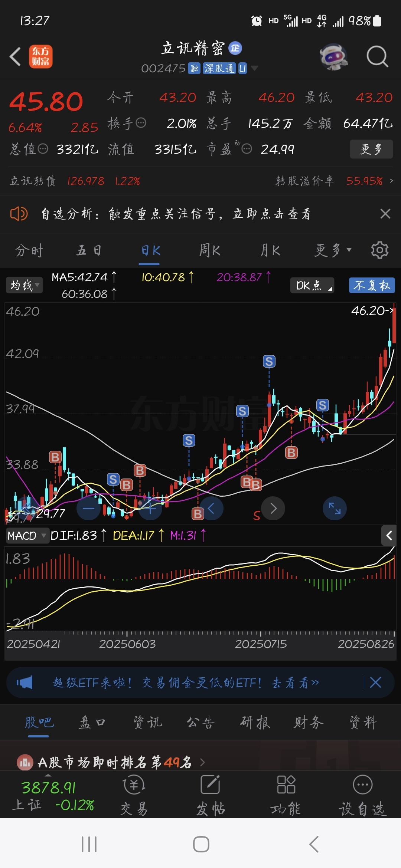
Task: Dismiss the 自选分析 notice banner
Action: point(385,214)
